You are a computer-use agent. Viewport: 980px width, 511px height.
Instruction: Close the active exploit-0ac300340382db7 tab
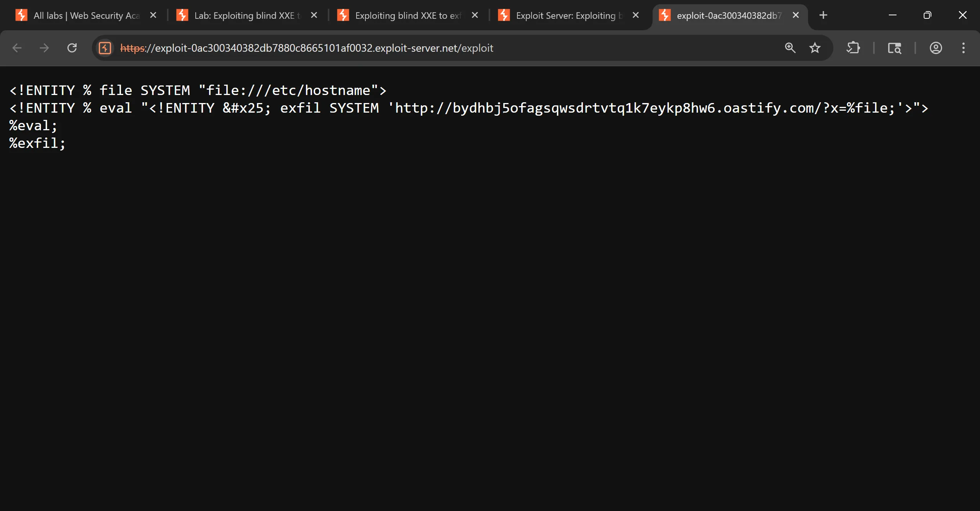coord(796,15)
